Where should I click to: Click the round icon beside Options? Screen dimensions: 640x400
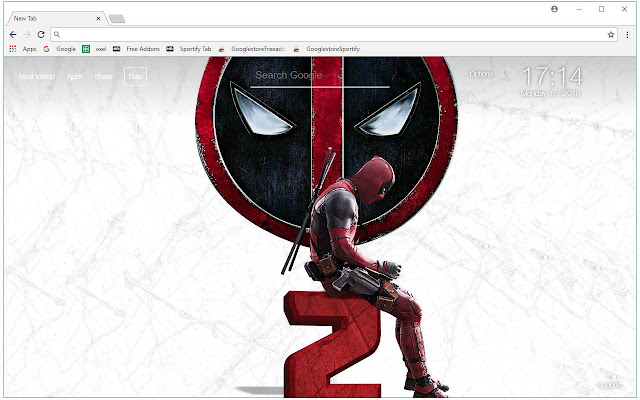coord(506,74)
